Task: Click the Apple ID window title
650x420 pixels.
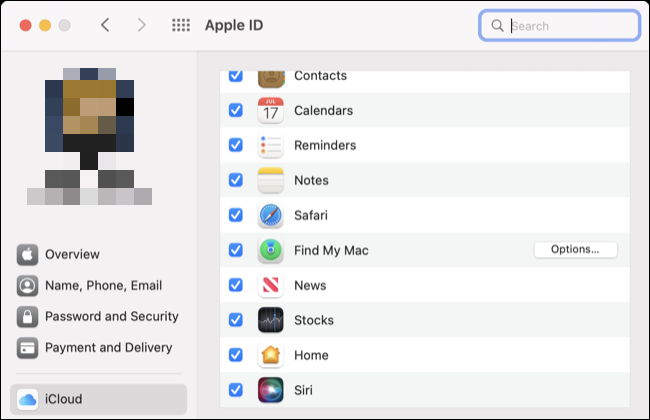Action: pos(234,25)
